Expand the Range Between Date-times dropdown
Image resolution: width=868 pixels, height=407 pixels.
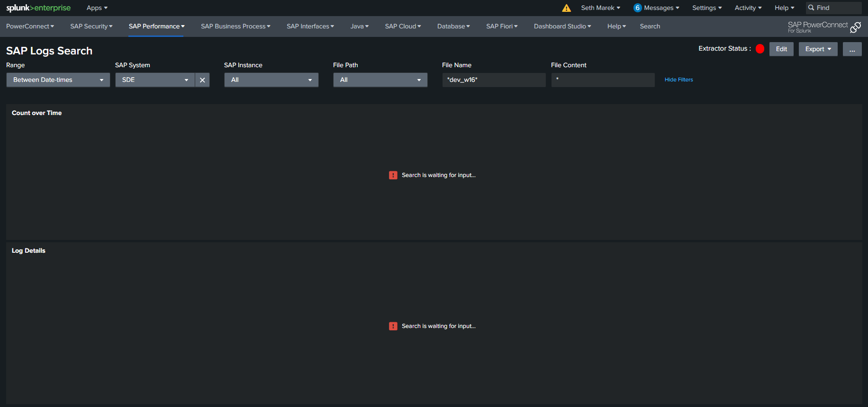[x=58, y=80]
